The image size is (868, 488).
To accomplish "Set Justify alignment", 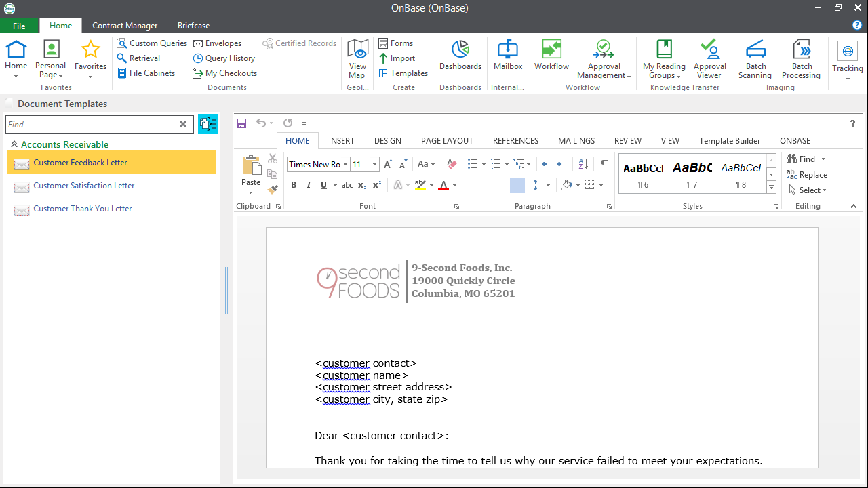I will tap(517, 185).
